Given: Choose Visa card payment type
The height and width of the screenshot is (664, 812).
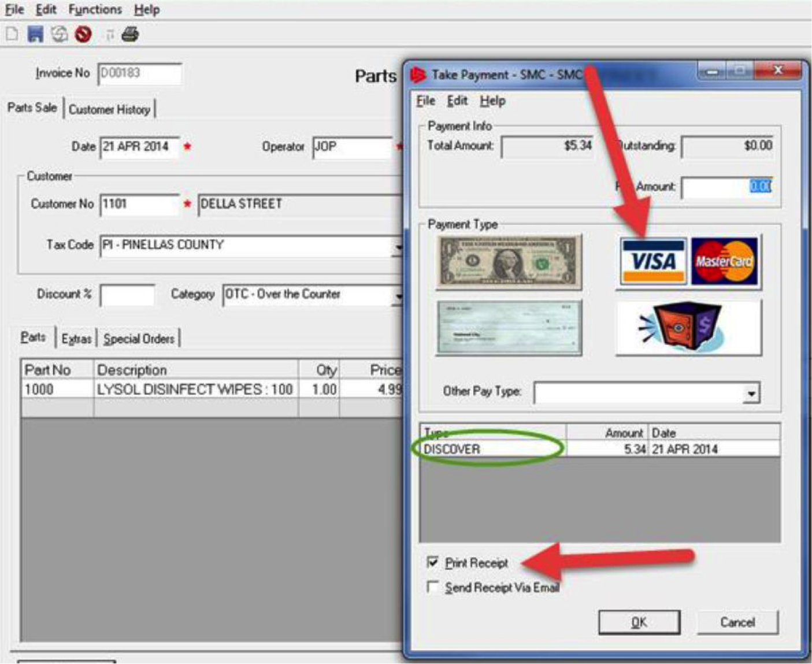Looking at the screenshot, I should [x=652, y=262].
